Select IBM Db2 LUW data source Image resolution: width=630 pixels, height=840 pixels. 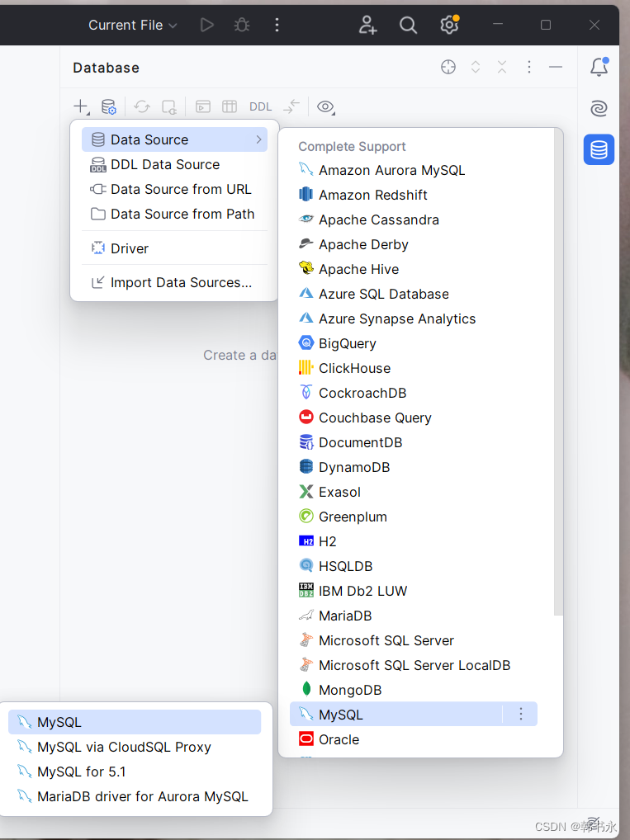(x=414, y=591)
